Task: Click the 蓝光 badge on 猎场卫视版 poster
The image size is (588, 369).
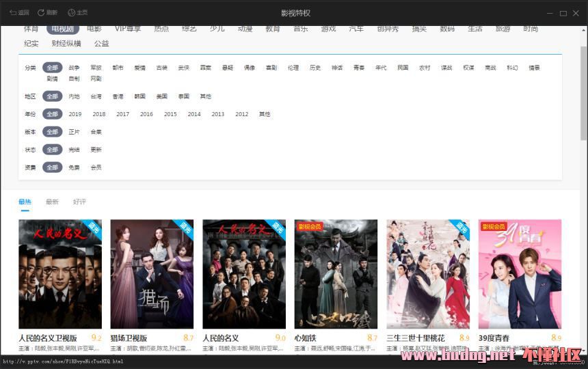Action: click(x=185, y=228)
